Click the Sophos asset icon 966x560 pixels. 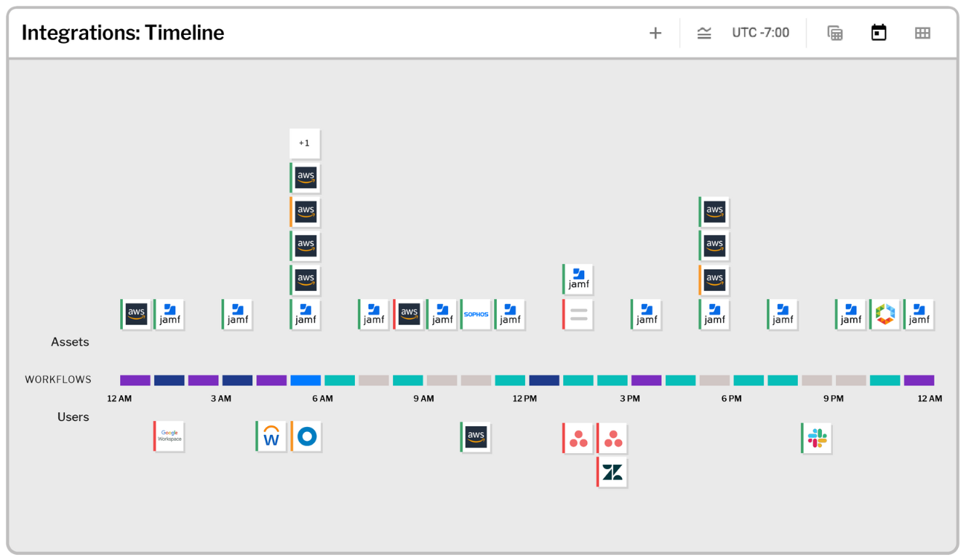[476, 314]
